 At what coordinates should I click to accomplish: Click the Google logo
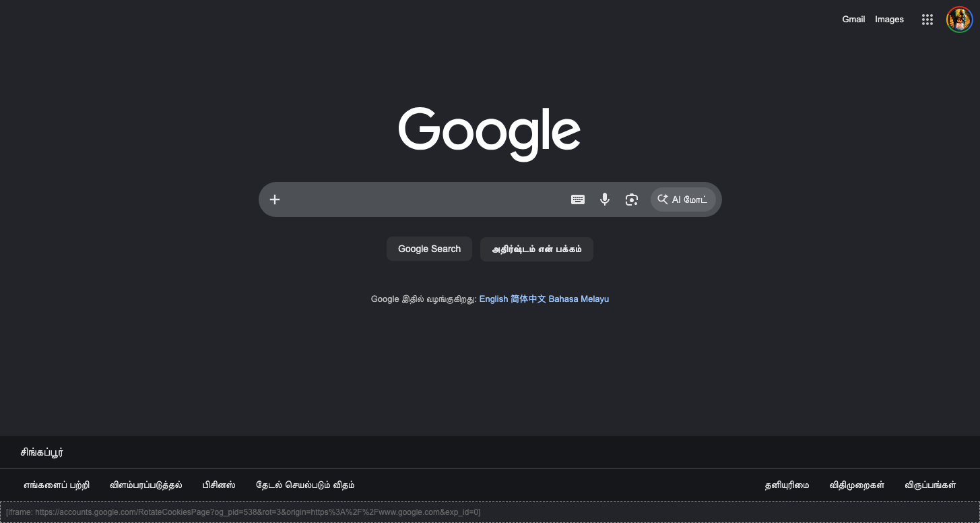pos(490,134)
